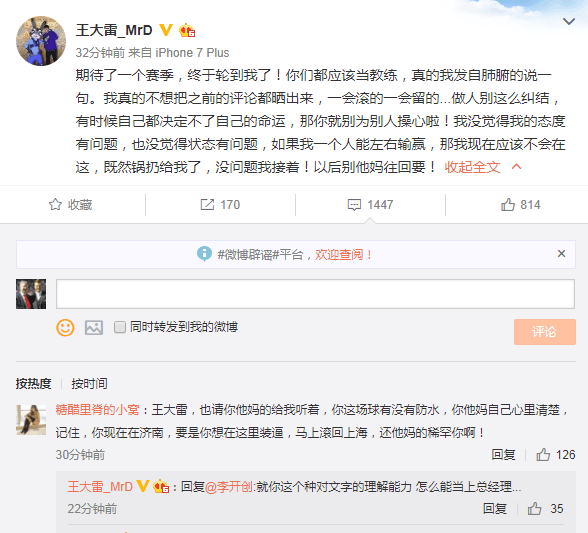Click the comment text input box
The image size is (588, 533).
(x=315, y=294)
